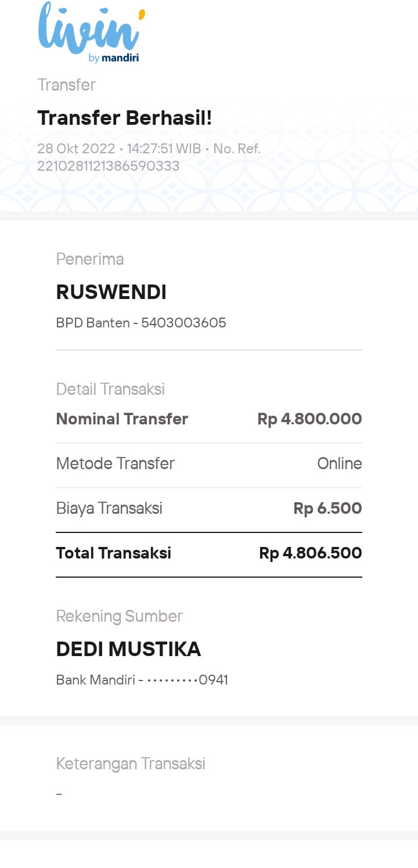418x868 pixels.
Task: Click the transaction date 28 Okt 2022
Action: [x=76, y=149]
